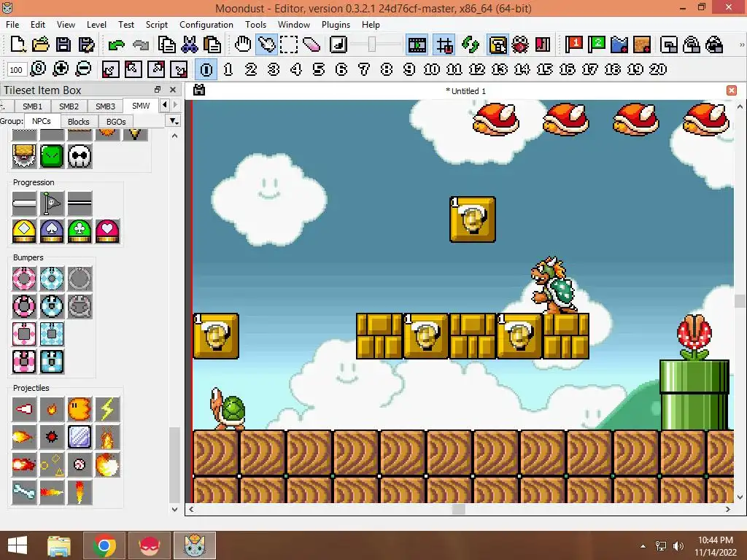The height and width of the screenshot is (560, 747).
Task: Open the Windows Start button
Action: tap(18, 545)
